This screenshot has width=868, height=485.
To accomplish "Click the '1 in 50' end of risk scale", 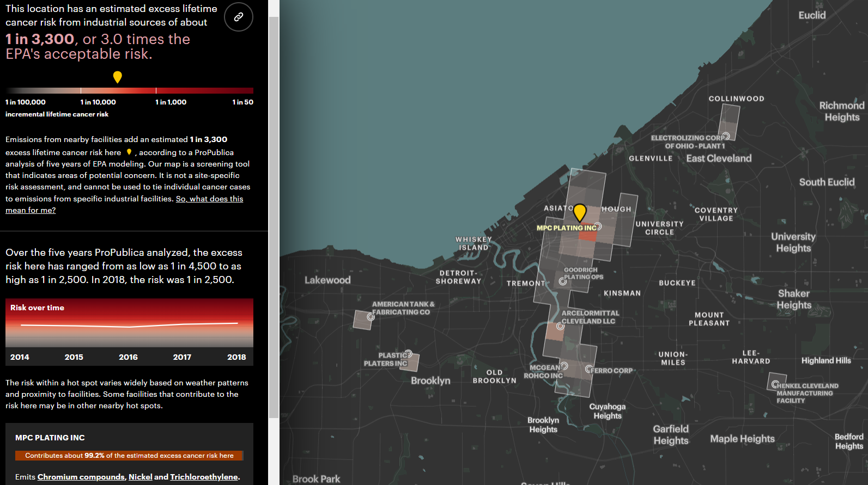I will pos(242,102).
